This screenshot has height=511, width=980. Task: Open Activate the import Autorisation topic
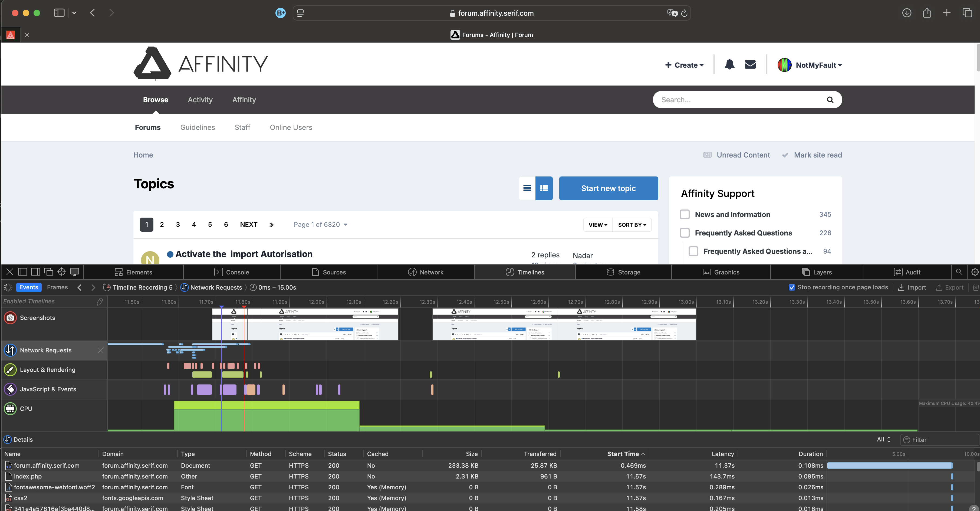tap(244, 254)
